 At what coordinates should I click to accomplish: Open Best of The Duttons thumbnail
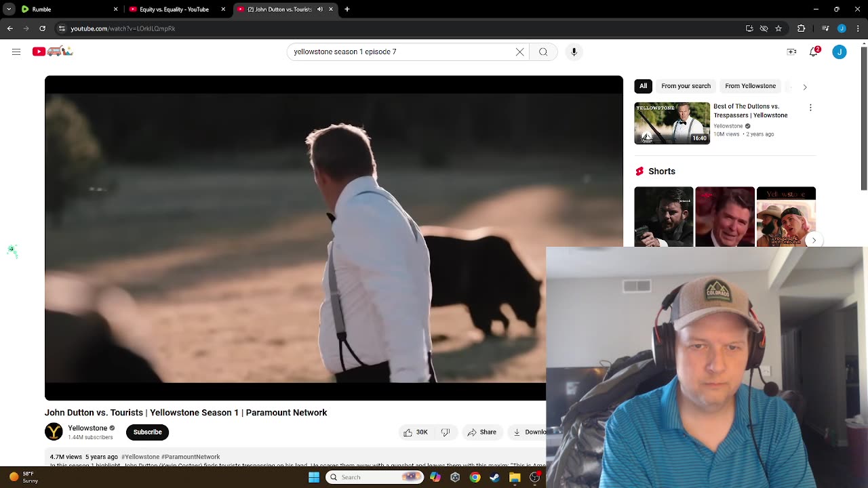point(672,123)
